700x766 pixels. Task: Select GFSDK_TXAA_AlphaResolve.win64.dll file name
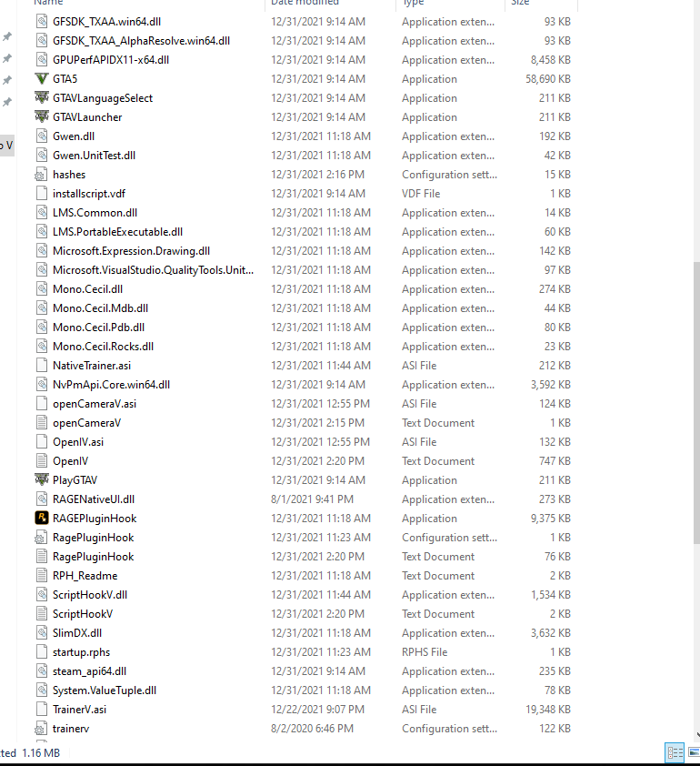(141, 41)
